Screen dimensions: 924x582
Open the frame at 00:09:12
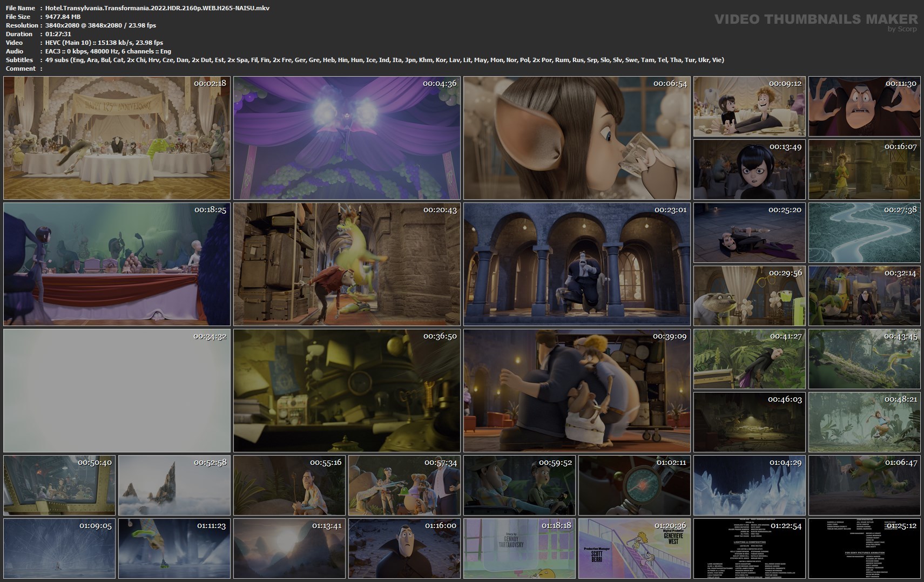(749, 106)
